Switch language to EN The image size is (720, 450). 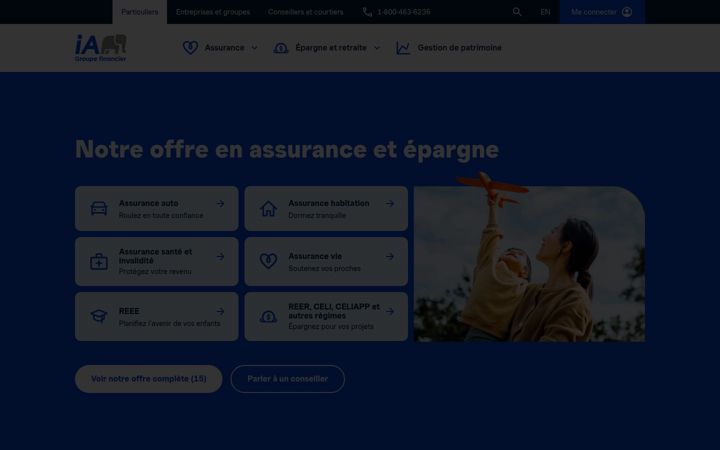pos(545,12)
